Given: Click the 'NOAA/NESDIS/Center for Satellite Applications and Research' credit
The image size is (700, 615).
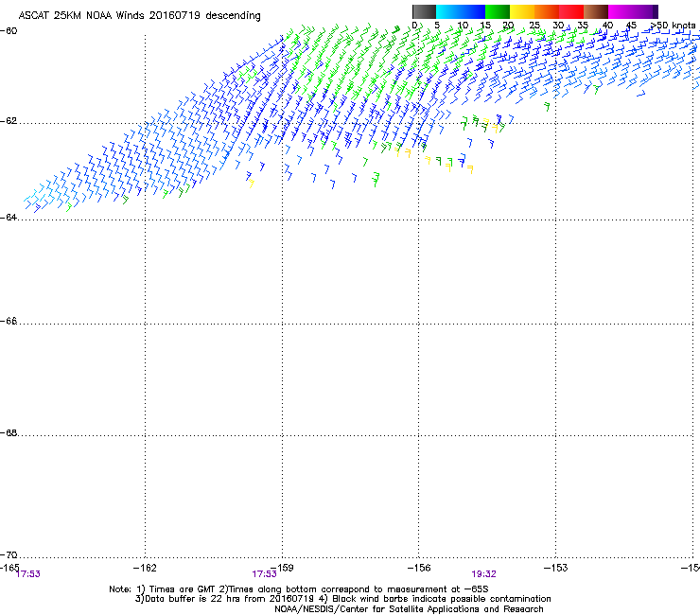Looking at the screenshot, I should (409, 609).
